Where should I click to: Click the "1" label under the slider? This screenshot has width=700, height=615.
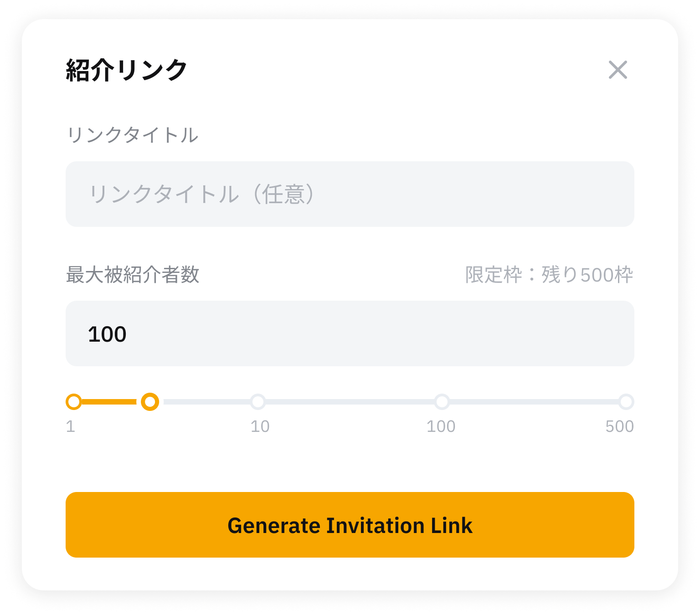pyautogui.click(x=71, y=426)
